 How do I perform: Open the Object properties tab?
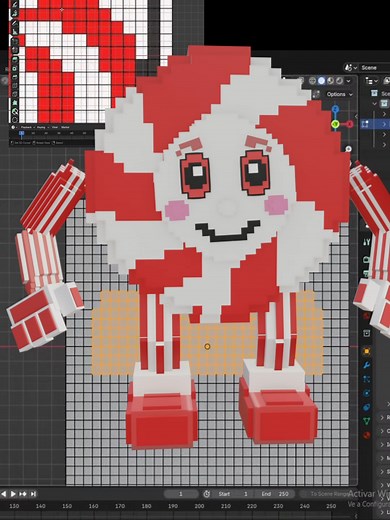pos(367,351)
